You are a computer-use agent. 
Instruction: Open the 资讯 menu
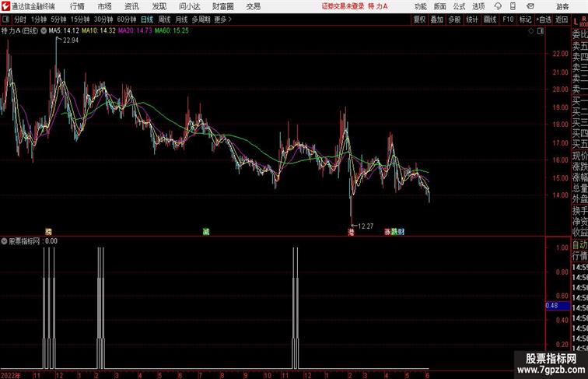coord(131,6)
